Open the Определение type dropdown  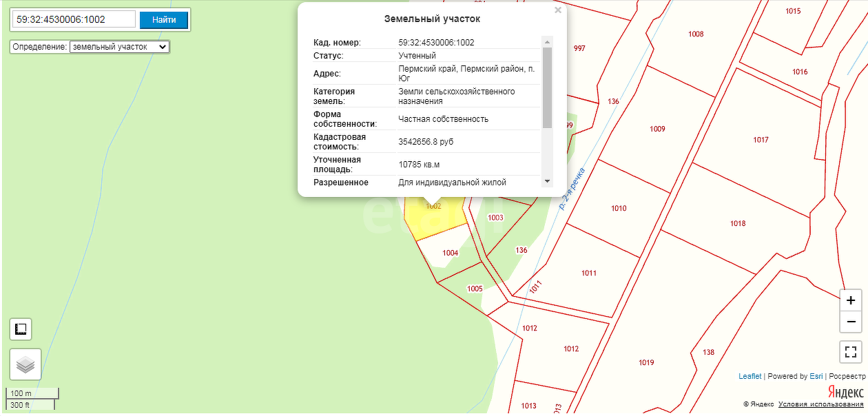pyautogui.click(x=119, y=47)
